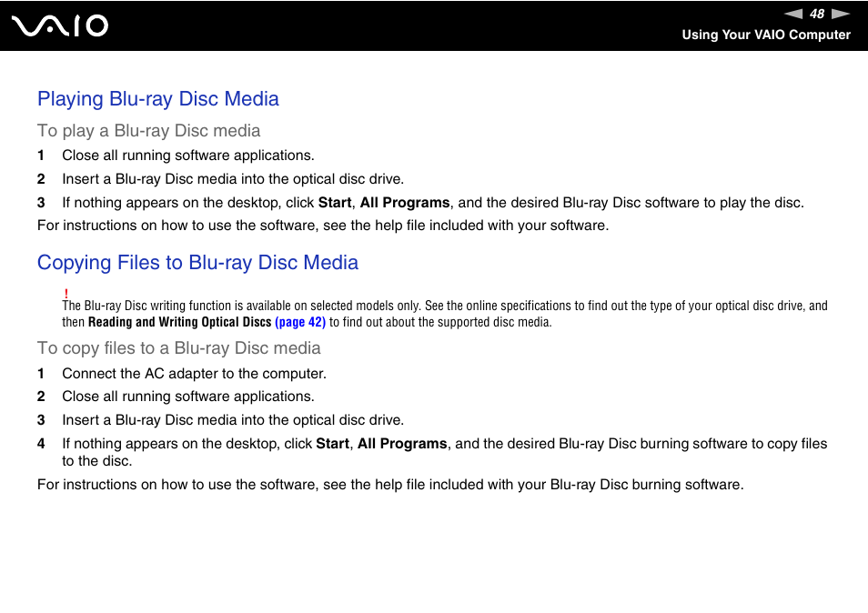Viewport: 868px width, 613px height.
Task: Select the Copying Files to Blu-ray Disc Media heading
Action: pos(197,262)
